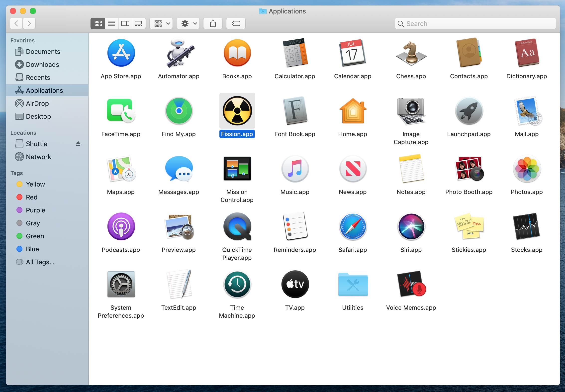The width and height of the screenshot is (565, 392).
Task: Open Documents in the sidebar
Action: [x=47, y=52]
